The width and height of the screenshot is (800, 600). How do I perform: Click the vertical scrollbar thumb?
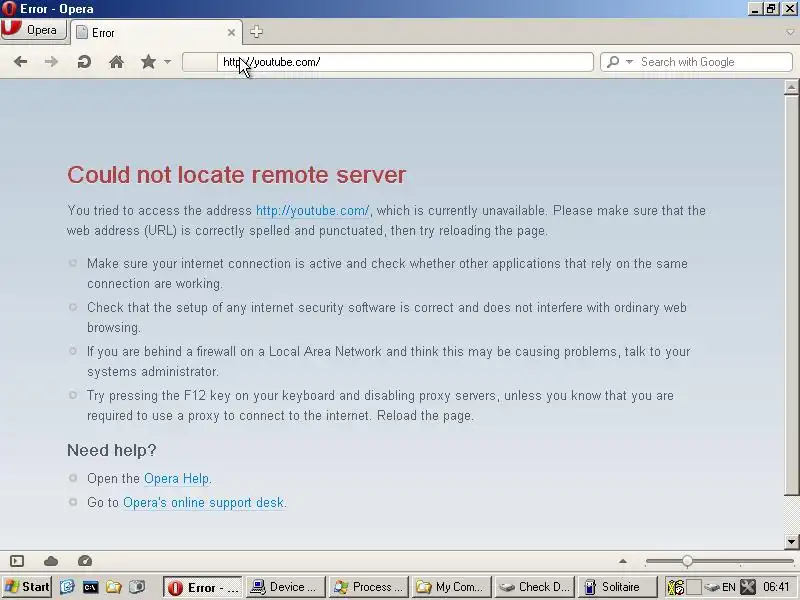coord(791,295)
